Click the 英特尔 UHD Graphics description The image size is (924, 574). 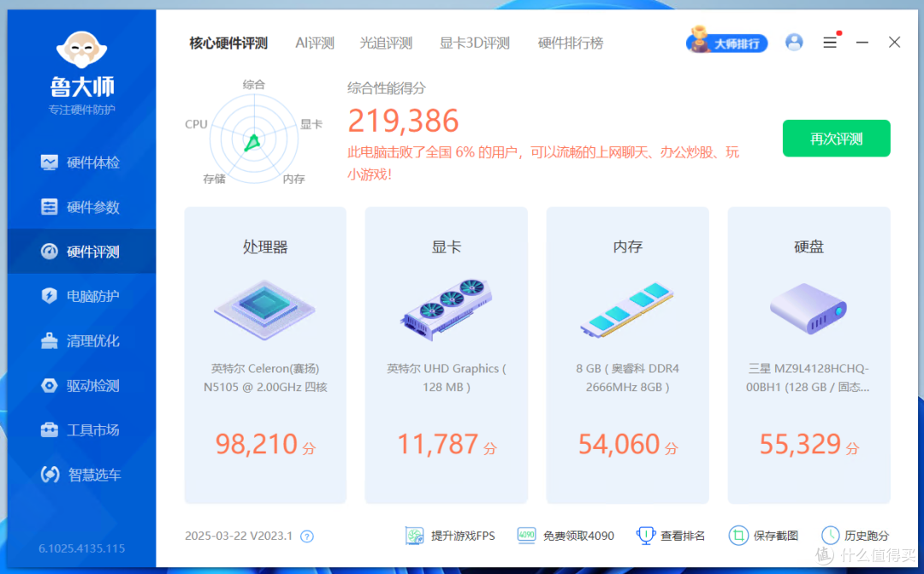pos(446,378)
